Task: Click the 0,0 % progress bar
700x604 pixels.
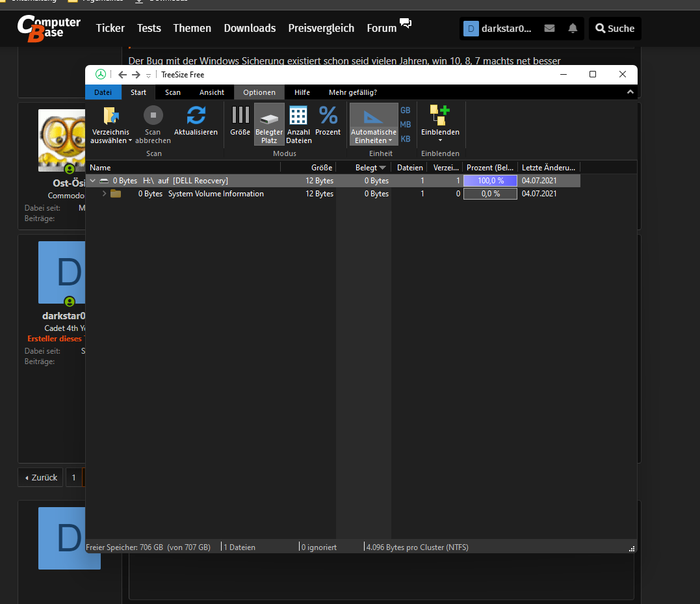Action: pyautogui.click(x=490, y=194)
